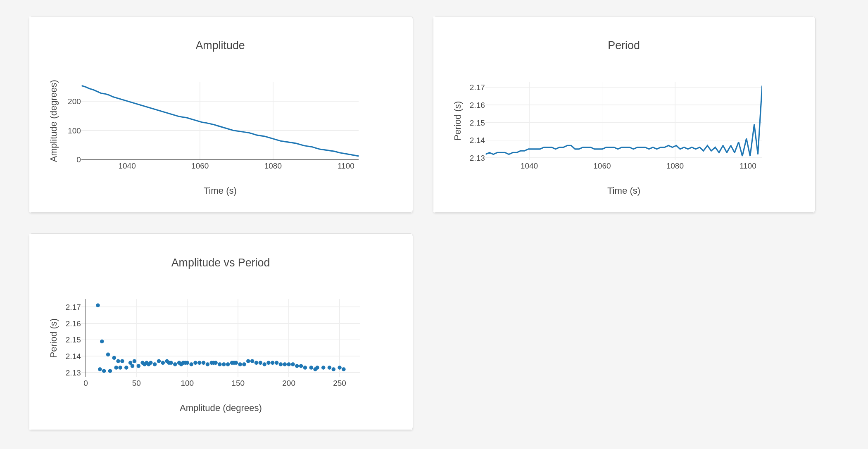Select the rightmost scatter point past amplitude 250
Viewport: 868px width, 449px height.
344,369
